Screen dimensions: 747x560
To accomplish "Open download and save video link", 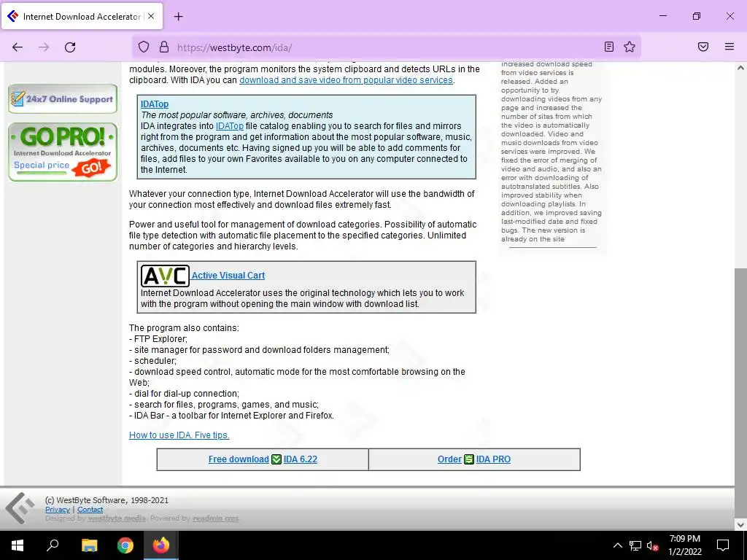I will coord(346,80).
